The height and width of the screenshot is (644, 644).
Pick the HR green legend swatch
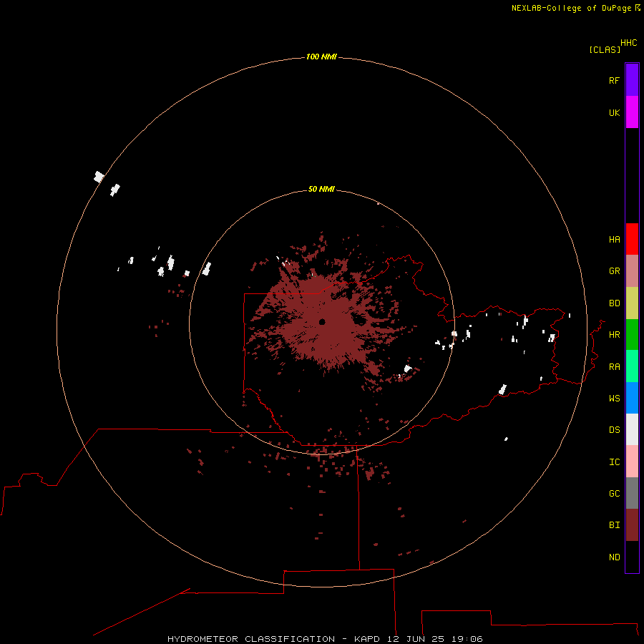click(632, 335)
